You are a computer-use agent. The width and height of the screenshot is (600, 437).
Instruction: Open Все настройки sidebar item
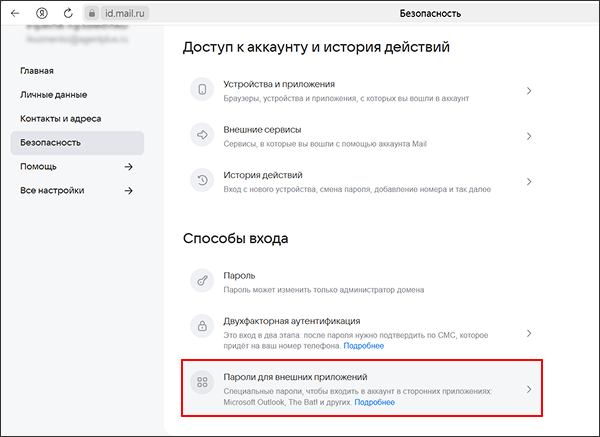52,190
